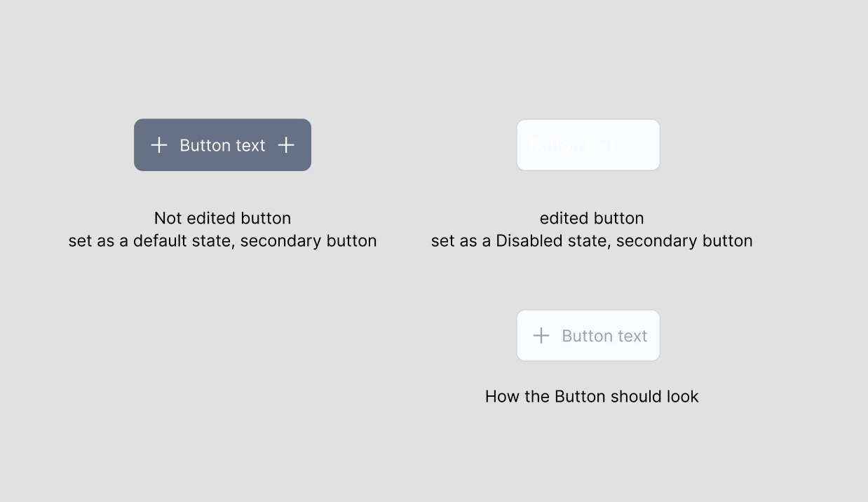Click the left plus icon in the dark button
Viewport: 868px width, 502px height.
(x=159, y=145)
